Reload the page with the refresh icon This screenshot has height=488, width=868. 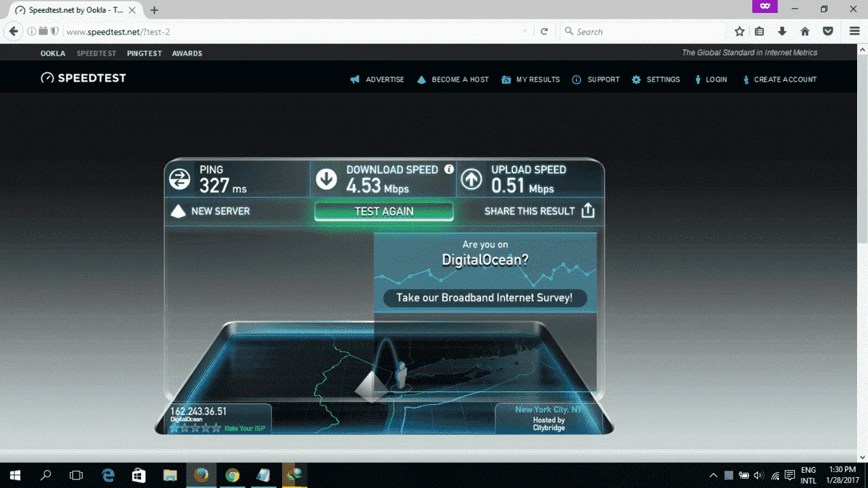pos(545,32)
